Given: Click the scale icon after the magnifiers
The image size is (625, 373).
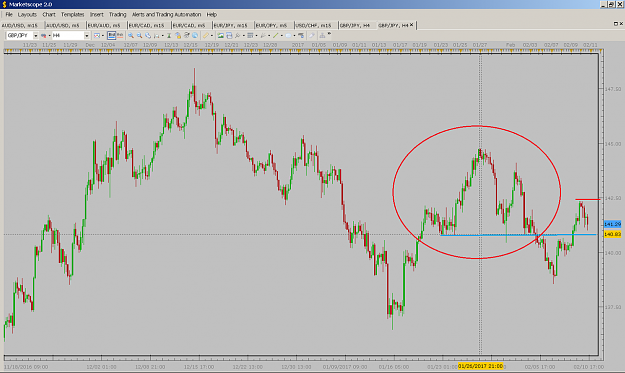Looking at the screenshot, I should [x=157, y=35].
